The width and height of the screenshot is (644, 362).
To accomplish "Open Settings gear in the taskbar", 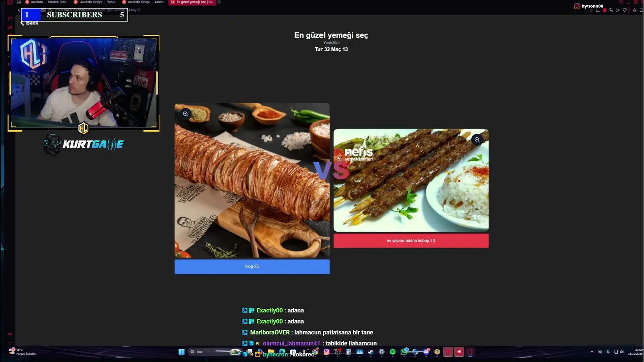I will coord(382,352).
